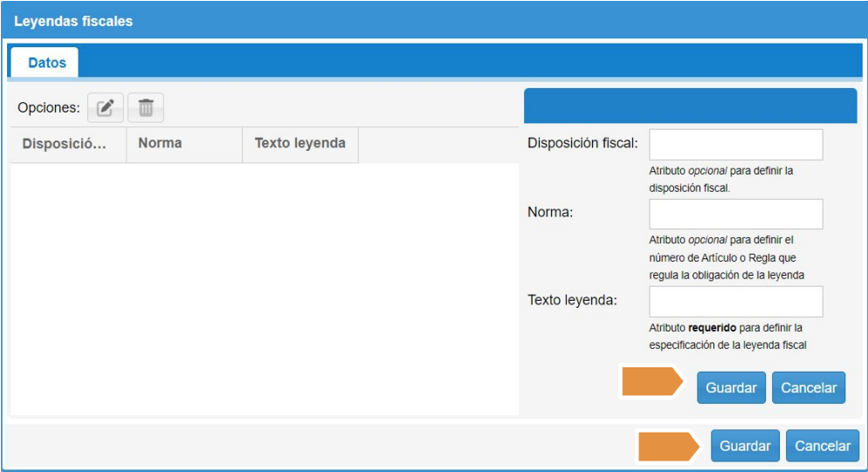This screenshot has width=868, height=472.
Task: Focus the Norma text input field
Action: 735,215
